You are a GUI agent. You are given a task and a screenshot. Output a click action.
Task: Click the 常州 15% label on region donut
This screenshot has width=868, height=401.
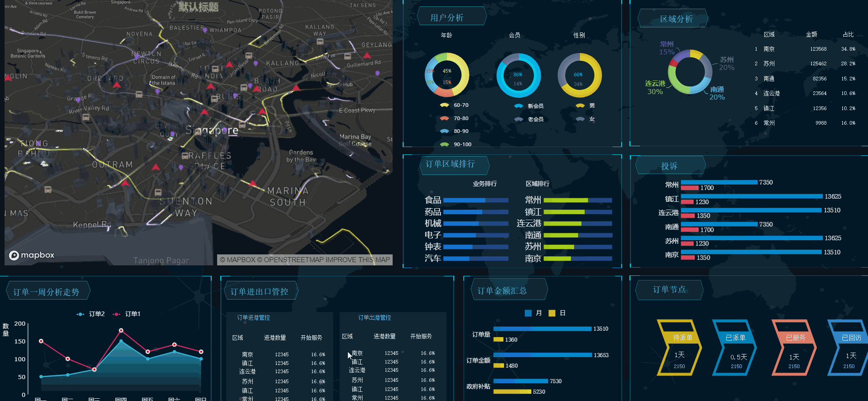point(667,48)
